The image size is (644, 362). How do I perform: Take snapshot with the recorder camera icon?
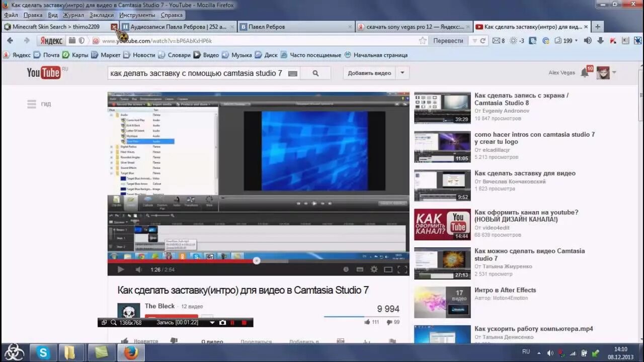(x=222, y=322)
